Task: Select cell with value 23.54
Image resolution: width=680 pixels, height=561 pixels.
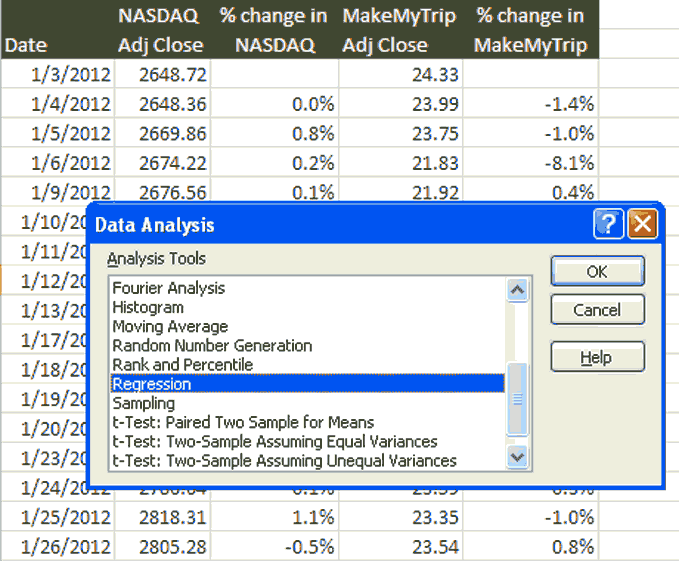Action: pyautogui.click(x=400, y=546)
